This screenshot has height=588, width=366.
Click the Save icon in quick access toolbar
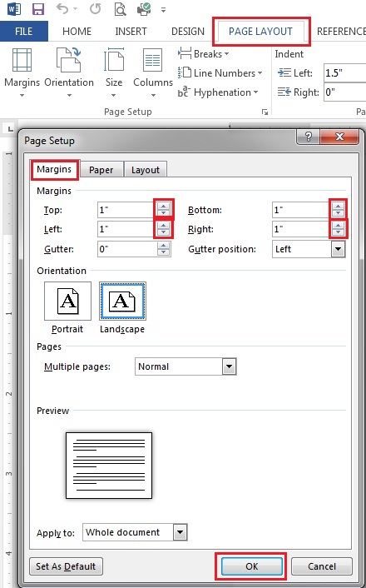point(38,9)
